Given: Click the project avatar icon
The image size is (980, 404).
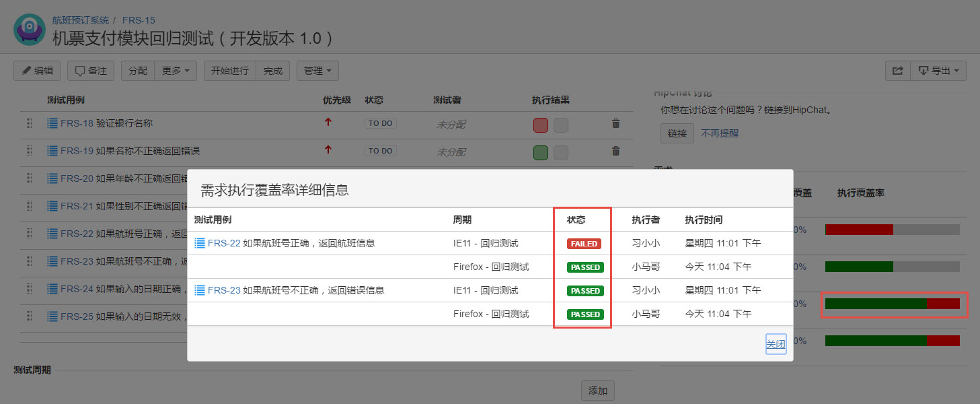Looking at the screenshot, I should (30, 30).
